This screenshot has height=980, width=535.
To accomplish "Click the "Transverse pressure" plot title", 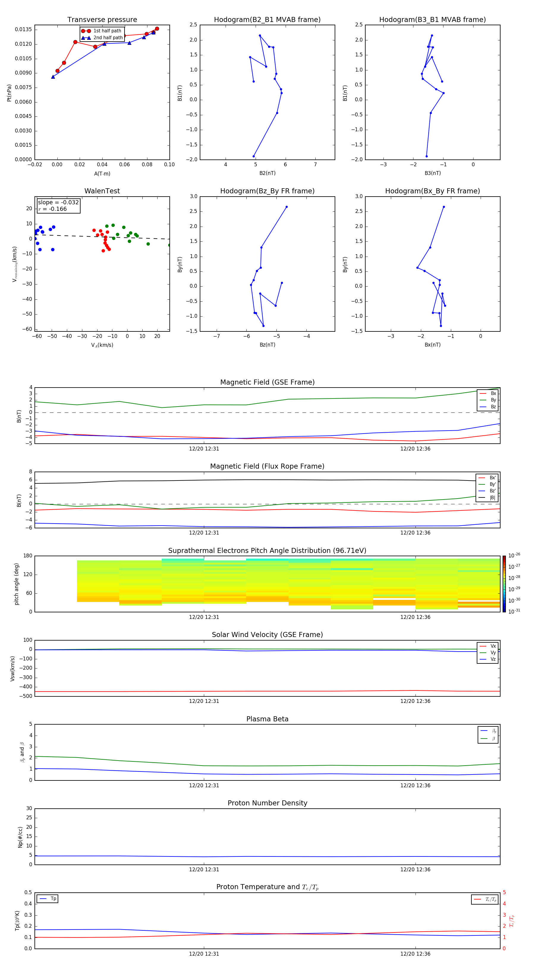I will click(x=102, y=20).
